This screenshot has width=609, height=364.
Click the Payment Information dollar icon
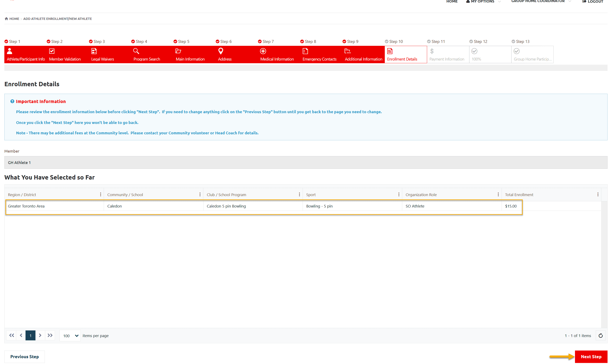[432, 51]
